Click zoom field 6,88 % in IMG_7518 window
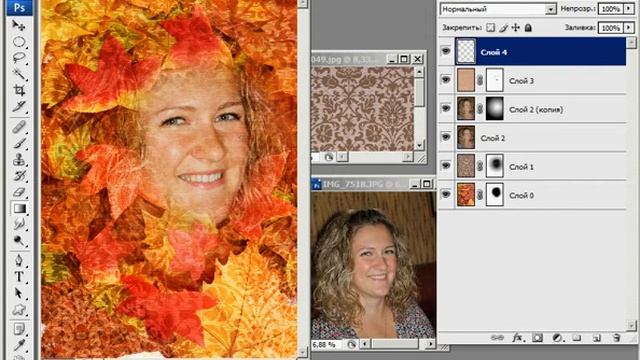The height and width of the screenshot is (360, 640). point(327,344)
